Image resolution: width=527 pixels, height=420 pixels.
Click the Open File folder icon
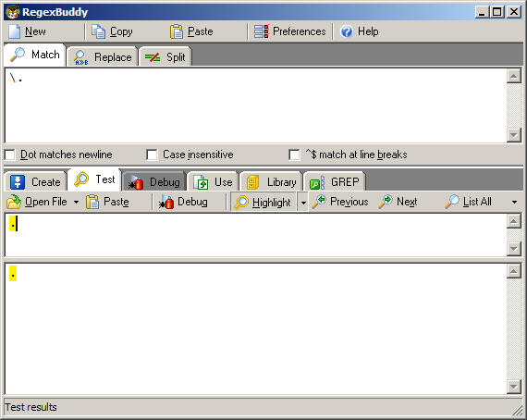point(14,202)
